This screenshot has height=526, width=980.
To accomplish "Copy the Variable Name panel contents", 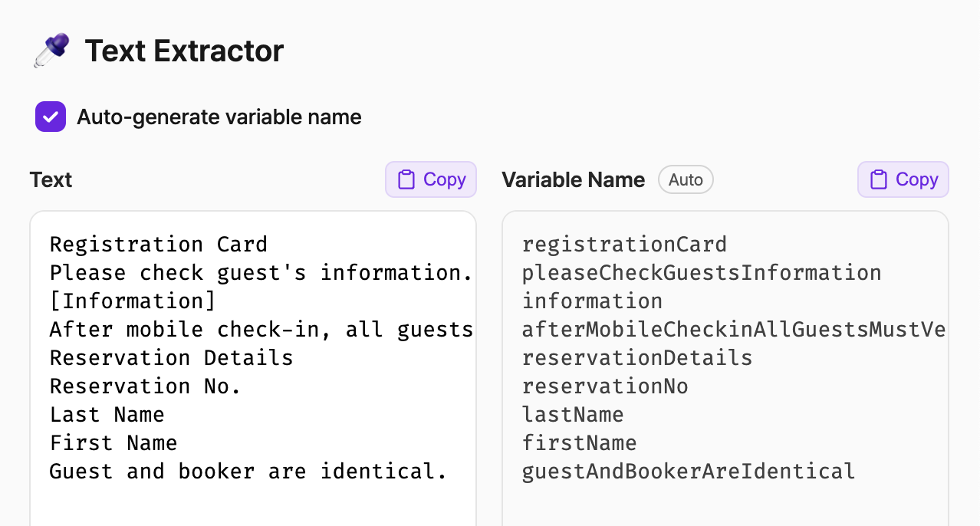I will click(903, 179).
